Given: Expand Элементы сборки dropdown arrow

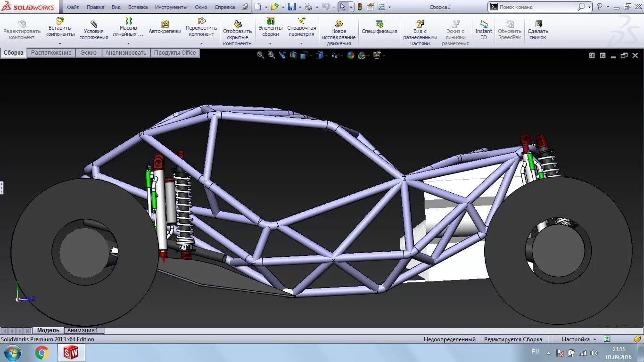Looking at the screenshot, I should 270,43.
